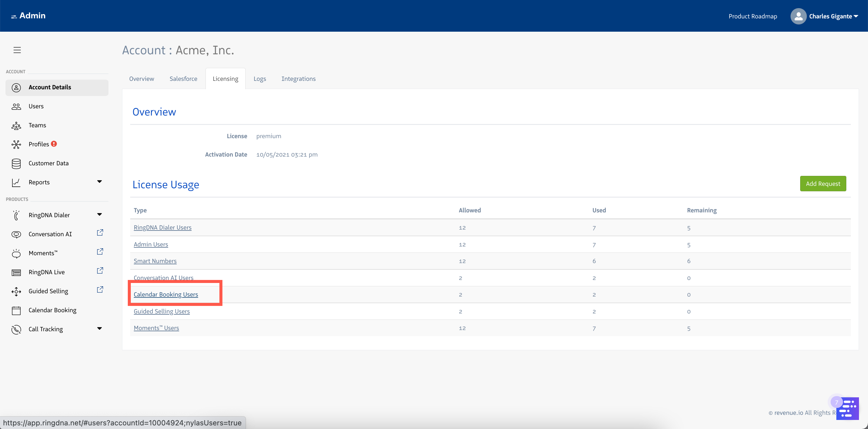Switch to the Salesforce tab
This screenshot has height=429, width=868.
coord(183,78)
